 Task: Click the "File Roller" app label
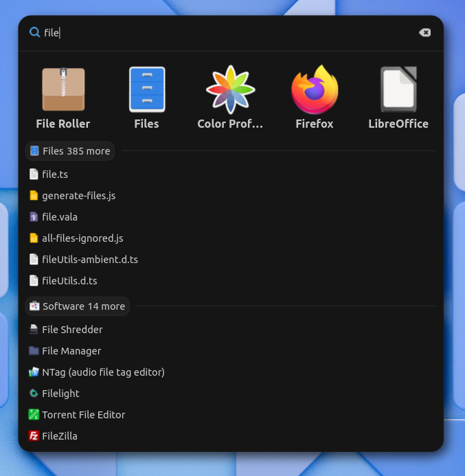63,124
